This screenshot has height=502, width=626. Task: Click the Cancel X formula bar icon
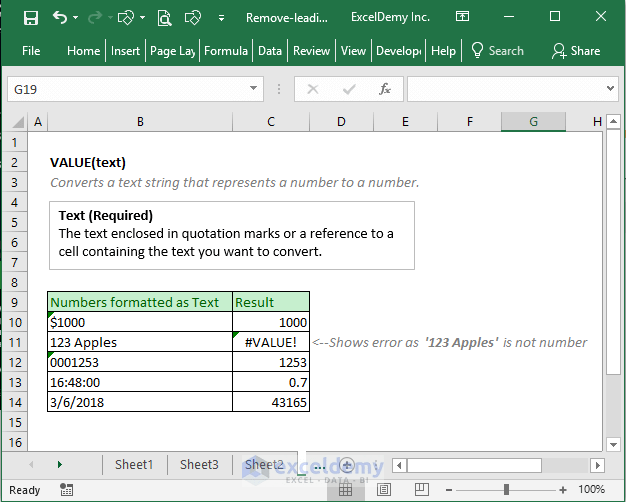(313, 89)
